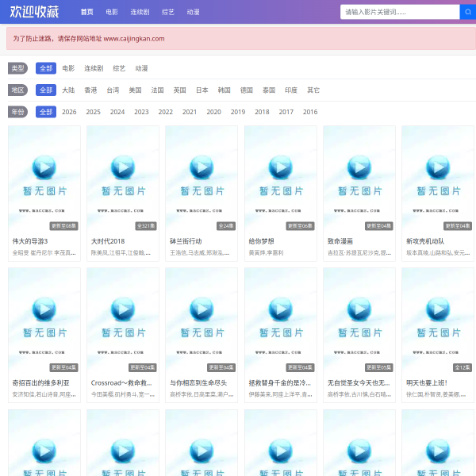
Task: Filter year by 2022
Action: pyautogui.click(x=166, y=112)
